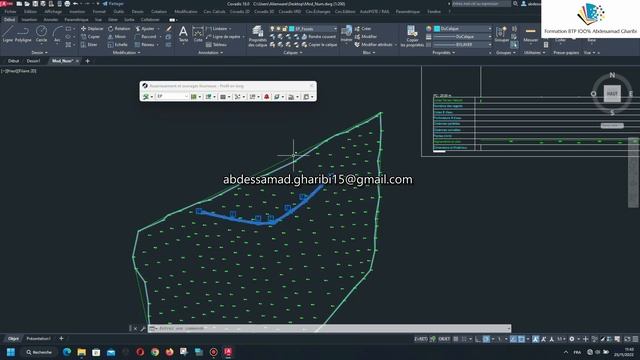The image size is (640, 360).
Task: Click the new drawing tab plus button
Action: [x=87, y=61]
